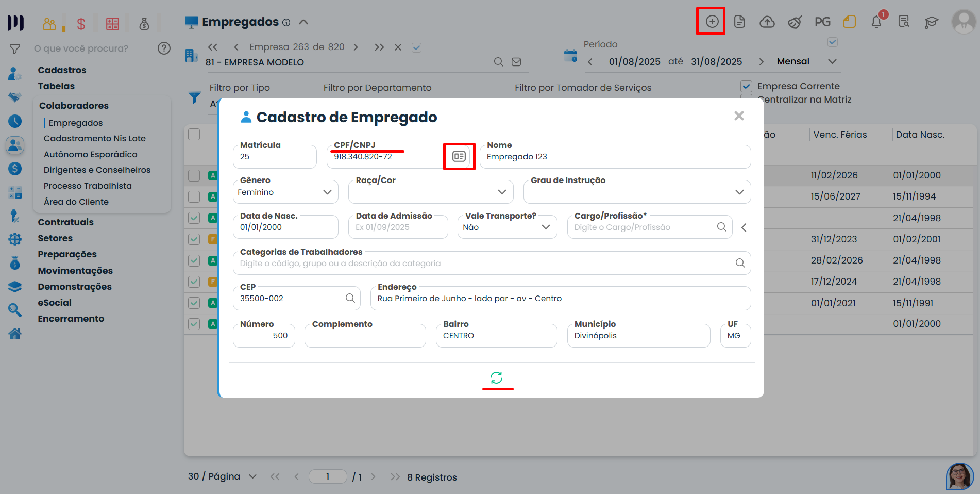This screenshot has width=980, height=494.
Task: Open the virtual assistant avatar
Action: [x=959, y=476]
